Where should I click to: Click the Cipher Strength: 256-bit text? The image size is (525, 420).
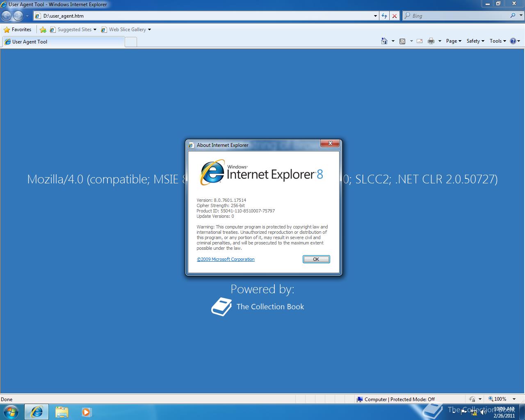pyautogui.click(x=221, y=205)
